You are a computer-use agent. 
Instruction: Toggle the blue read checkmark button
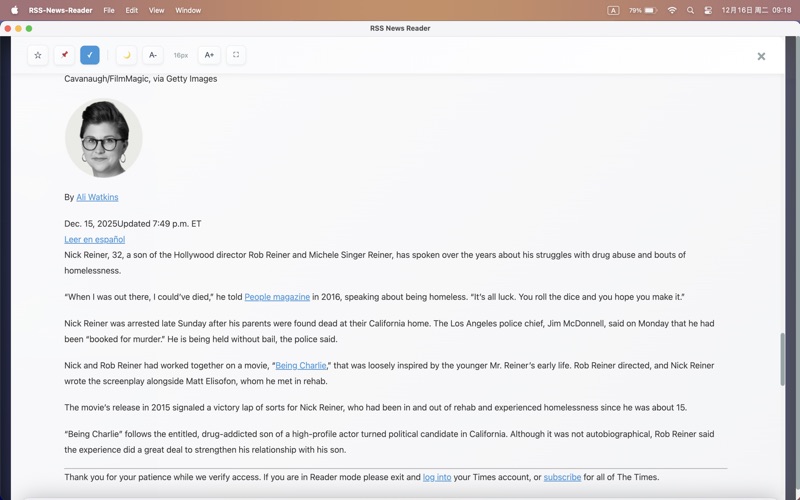(90, 55)
